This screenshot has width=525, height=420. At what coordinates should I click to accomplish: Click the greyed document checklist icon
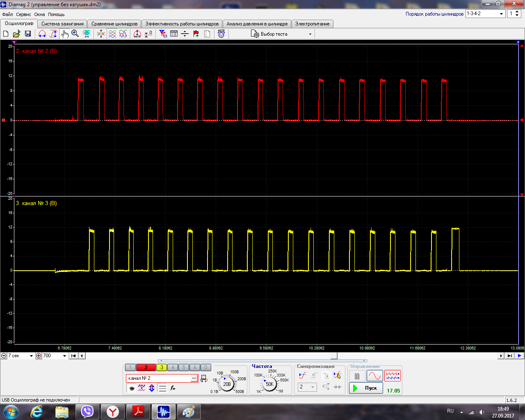click(x=207, y=34)
